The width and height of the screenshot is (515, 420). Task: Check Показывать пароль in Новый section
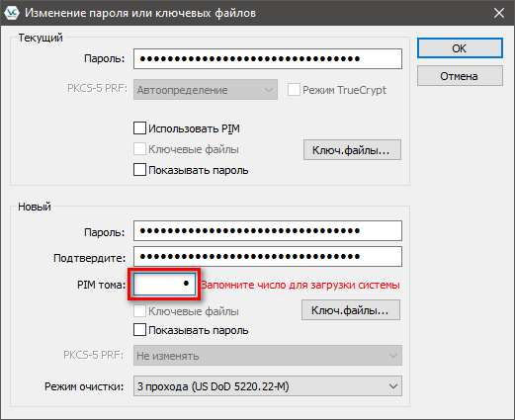pyautogui.click(x=139, y=330)
